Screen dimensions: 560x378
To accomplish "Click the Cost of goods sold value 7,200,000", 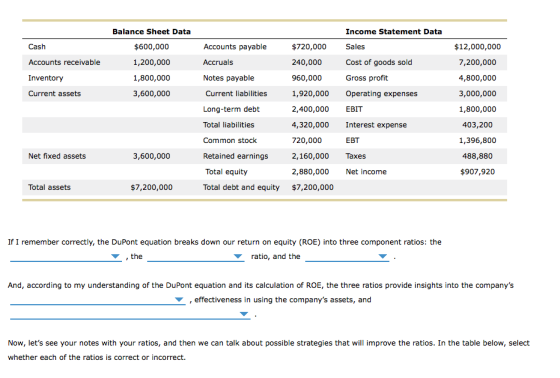I will coord(478,62).
